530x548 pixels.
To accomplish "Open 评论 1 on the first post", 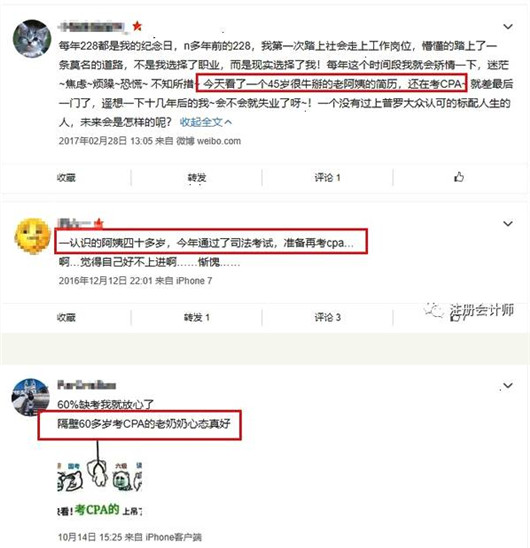I will (x=327, y=178).
